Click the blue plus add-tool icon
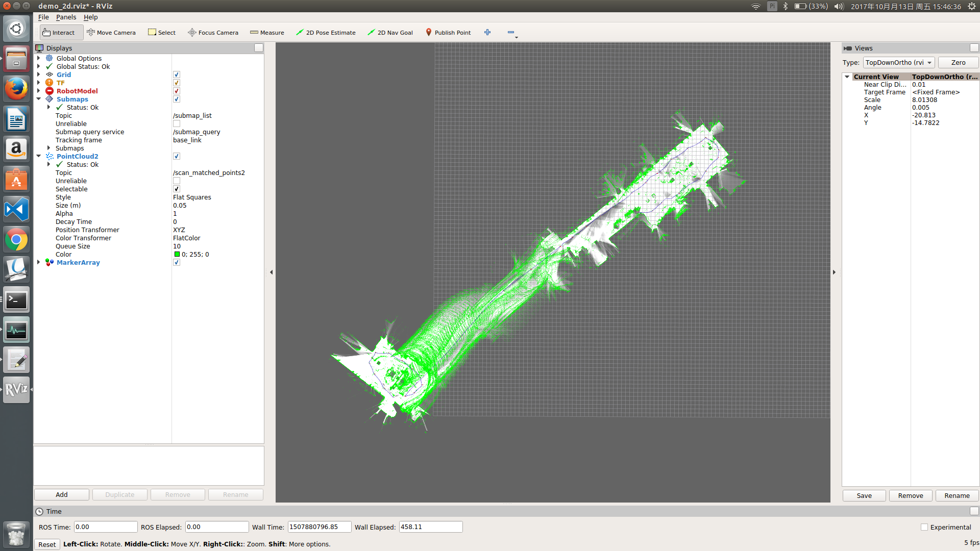This screenshot has width=980, height=551. (x=487, y=32)
